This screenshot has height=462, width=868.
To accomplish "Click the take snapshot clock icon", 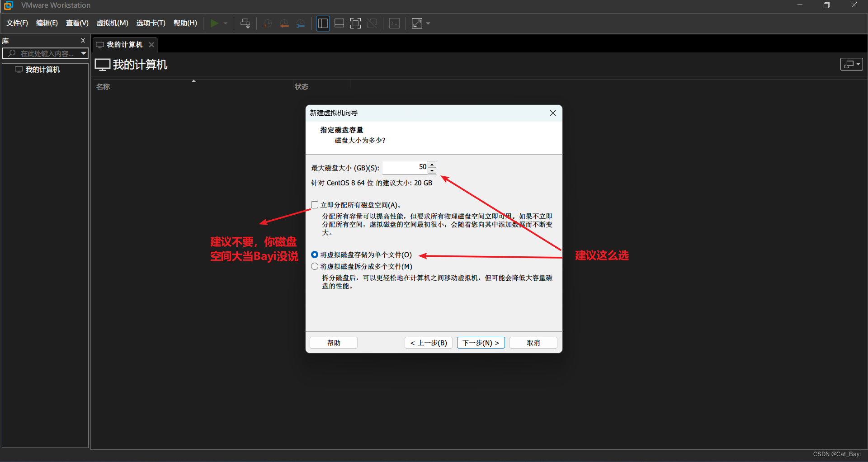I will pos(267,24).
